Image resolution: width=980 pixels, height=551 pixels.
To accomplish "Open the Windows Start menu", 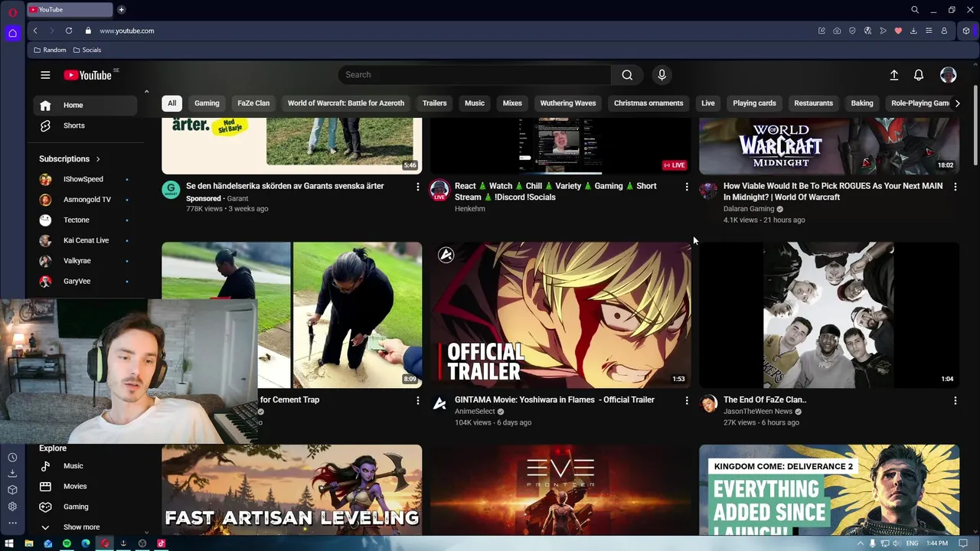I will 9,543.
